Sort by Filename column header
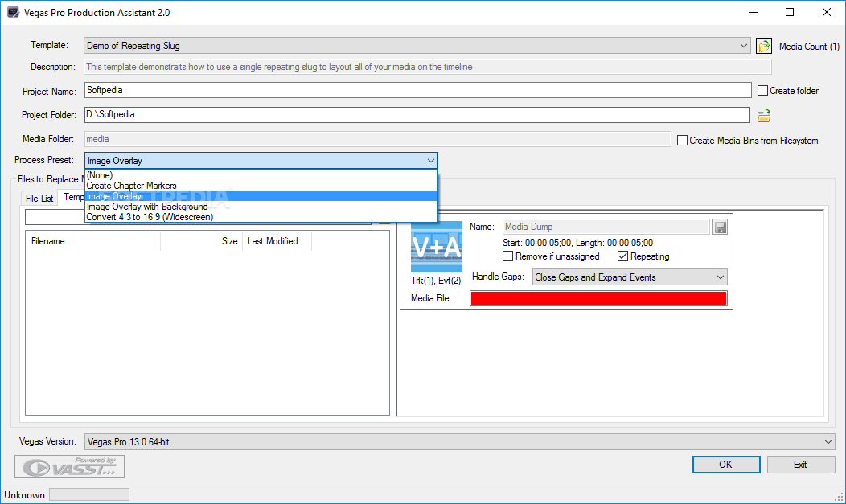This screenshot has width=846, height=504. 92,241
